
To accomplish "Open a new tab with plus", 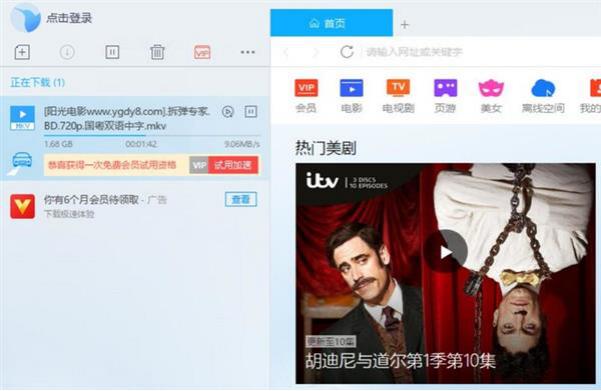I will click(x=405, y=25).
